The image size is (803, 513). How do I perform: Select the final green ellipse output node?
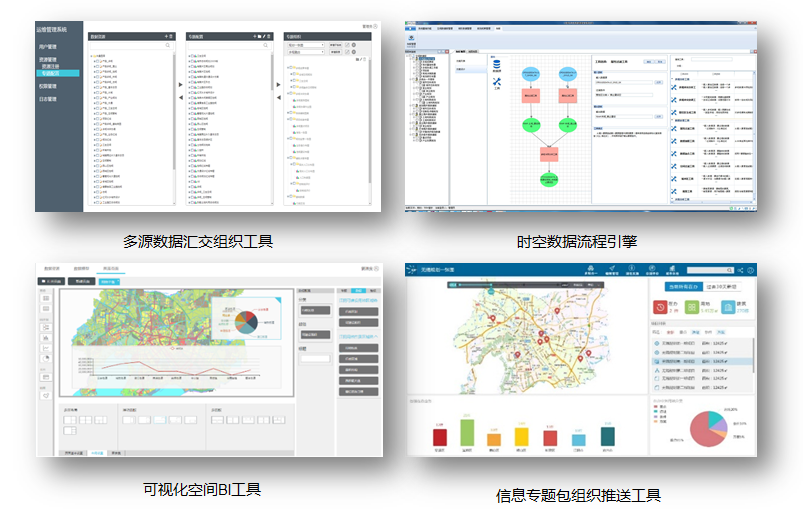pyautogui.click(x=549, y=179)
